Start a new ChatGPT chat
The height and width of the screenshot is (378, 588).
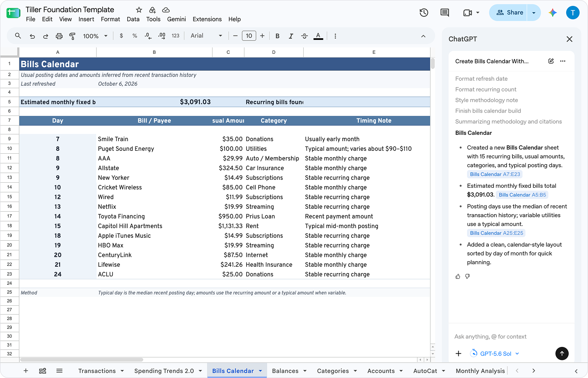coord(551,61)
